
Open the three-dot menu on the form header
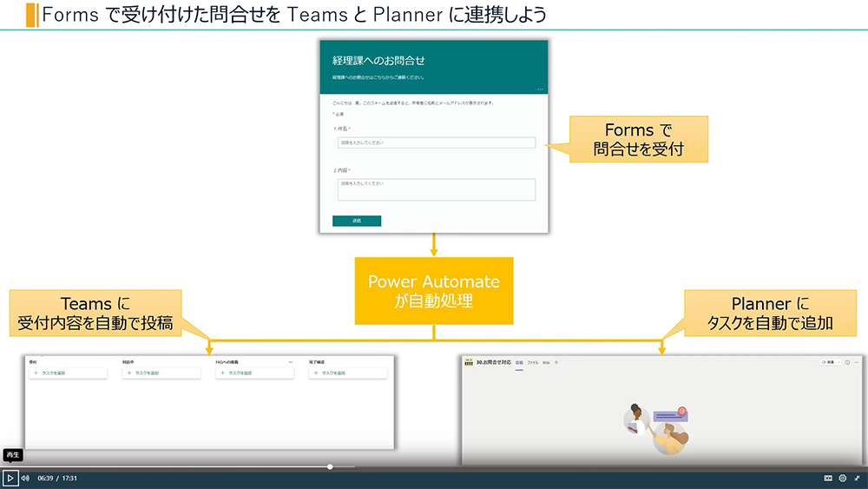[x=540, y=89]
